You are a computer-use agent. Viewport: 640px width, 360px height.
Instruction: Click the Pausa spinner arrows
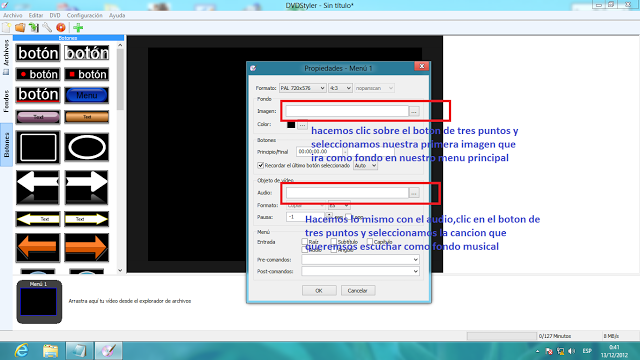[329, 217]
